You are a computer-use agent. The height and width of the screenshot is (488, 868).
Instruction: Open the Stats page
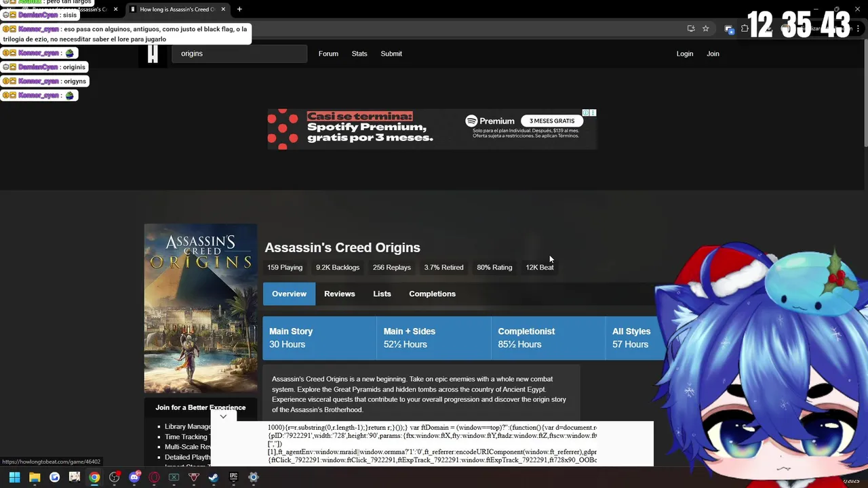(359, 54)
